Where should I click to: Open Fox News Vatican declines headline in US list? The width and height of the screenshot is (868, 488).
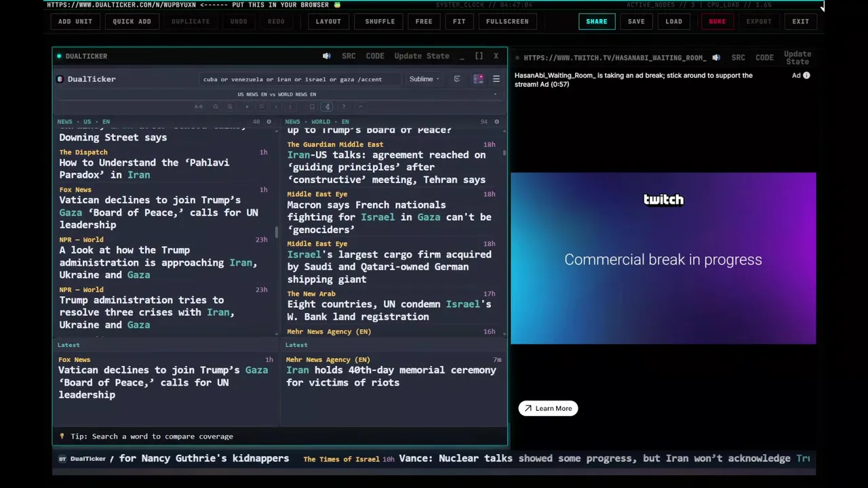coord(159,212)
